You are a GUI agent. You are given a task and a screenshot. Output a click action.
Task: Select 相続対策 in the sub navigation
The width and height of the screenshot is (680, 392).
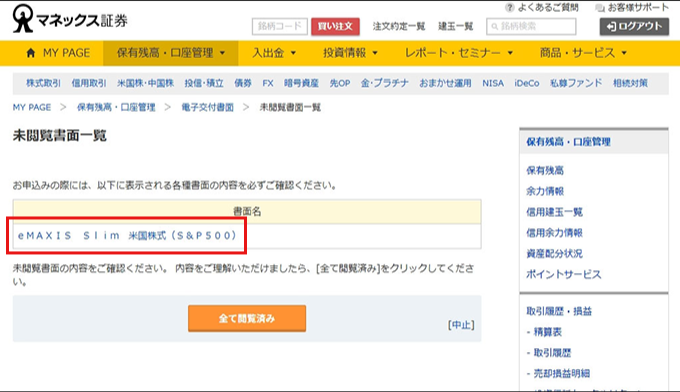tap(630, 83)
